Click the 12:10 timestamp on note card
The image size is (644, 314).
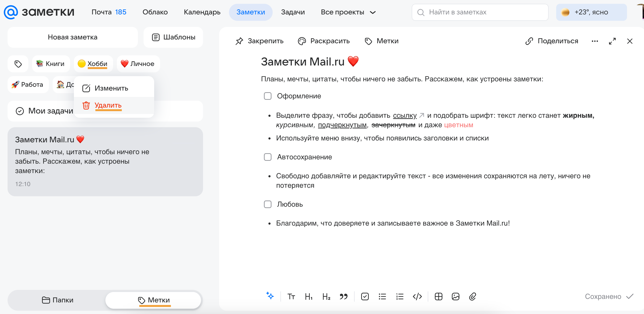point(22,184)
